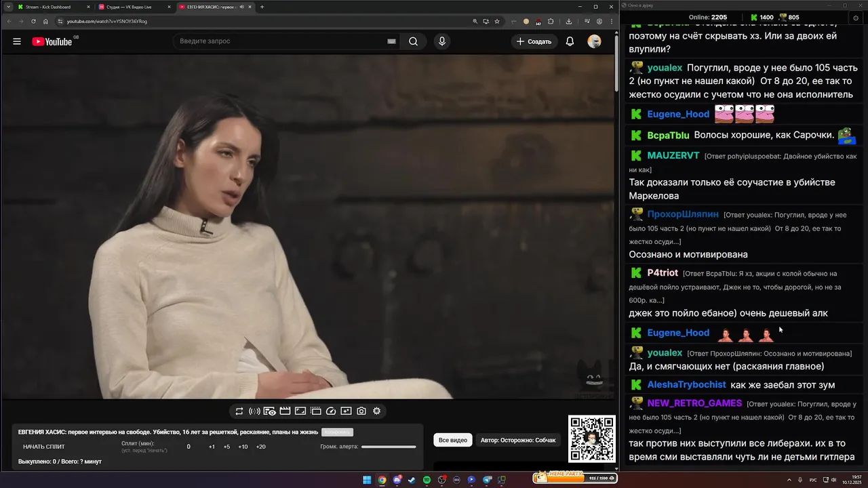Open YouTube notifications bell
This screenshot has height=488, width=868.
570,41
